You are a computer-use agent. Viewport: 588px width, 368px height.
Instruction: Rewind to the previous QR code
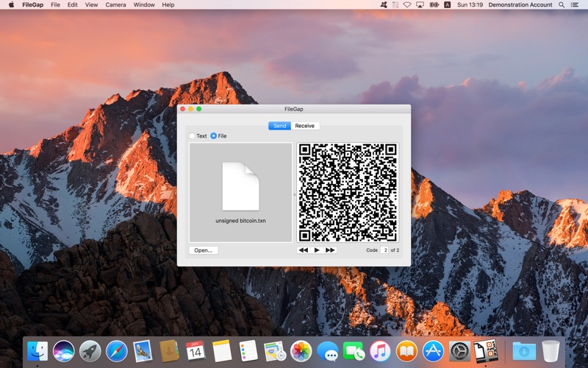(304, 250)
